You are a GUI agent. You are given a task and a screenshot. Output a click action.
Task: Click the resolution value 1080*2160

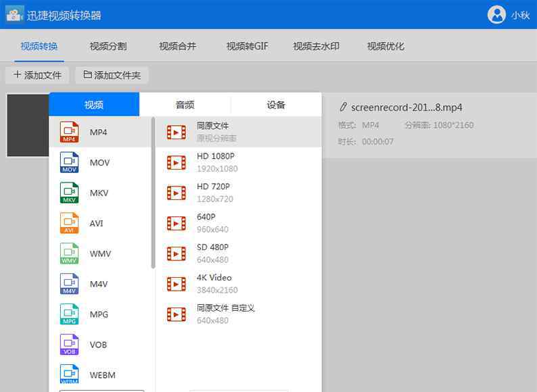click(453, 125)
